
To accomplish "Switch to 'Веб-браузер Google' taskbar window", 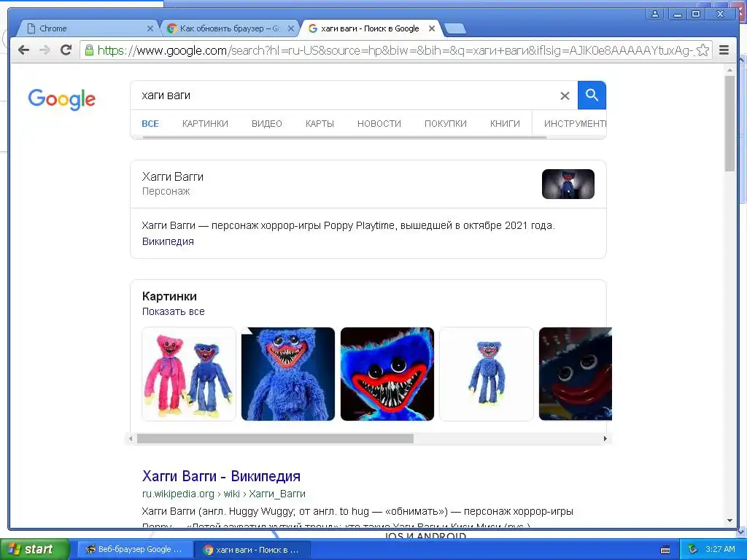I will pos(135,550).
